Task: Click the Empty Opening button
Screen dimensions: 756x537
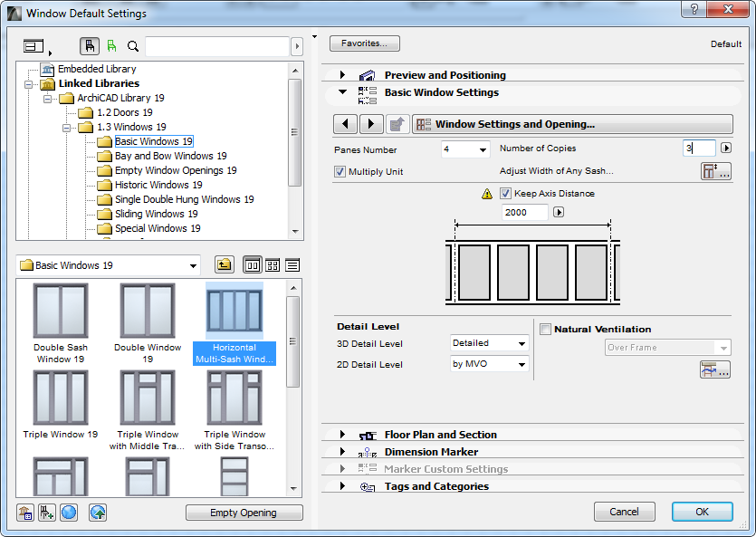Action: [244, 513]
